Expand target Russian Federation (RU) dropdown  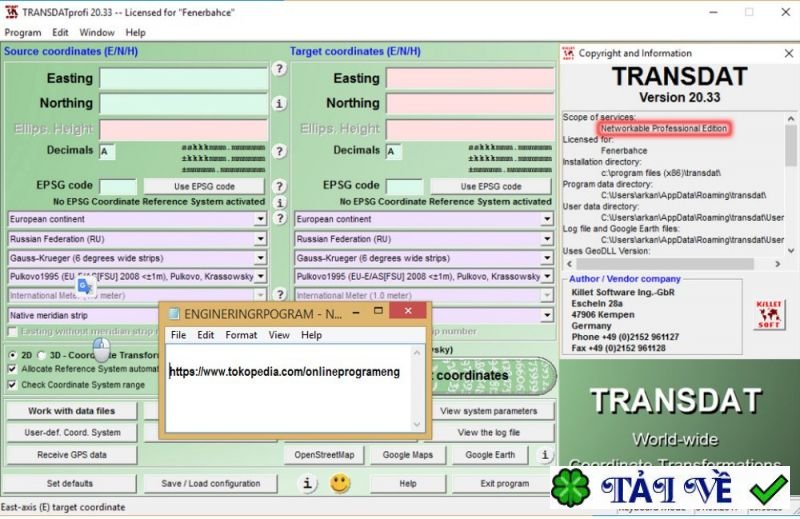[x=547, y=239]
